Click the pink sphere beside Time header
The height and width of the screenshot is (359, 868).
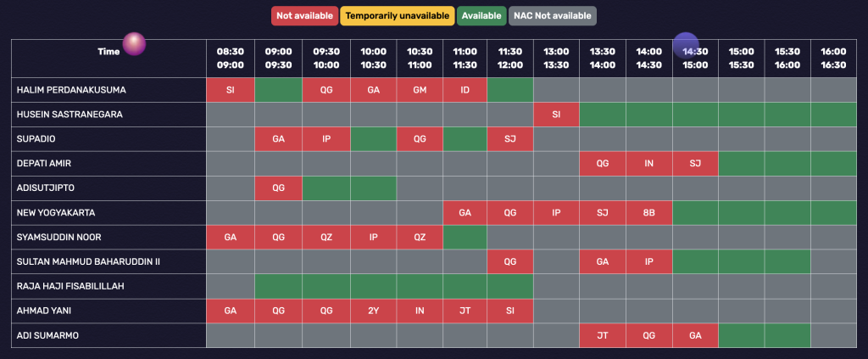pyautogui.click(x=134, y=44)
